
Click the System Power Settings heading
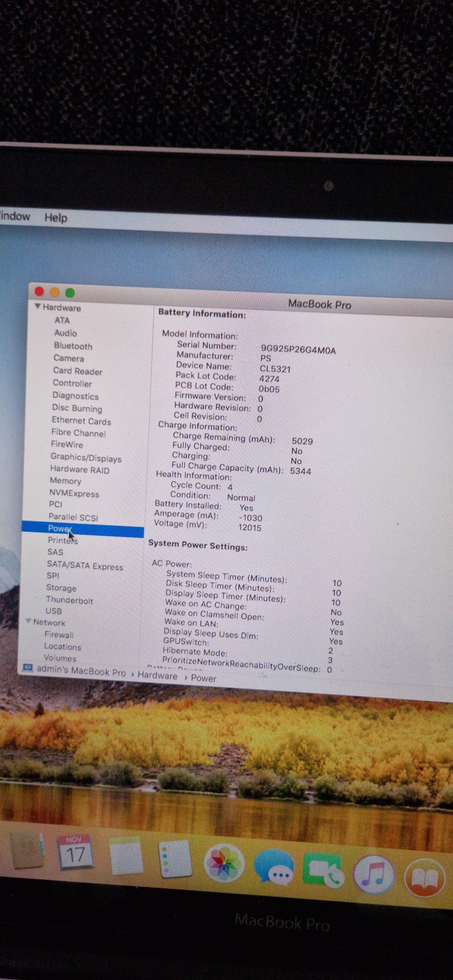[x=198, y=545]
